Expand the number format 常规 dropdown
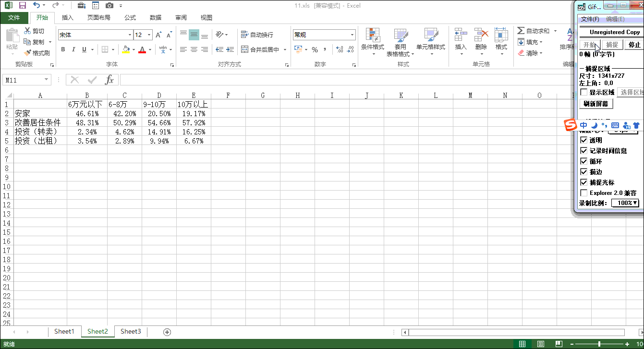 (352, 35)
